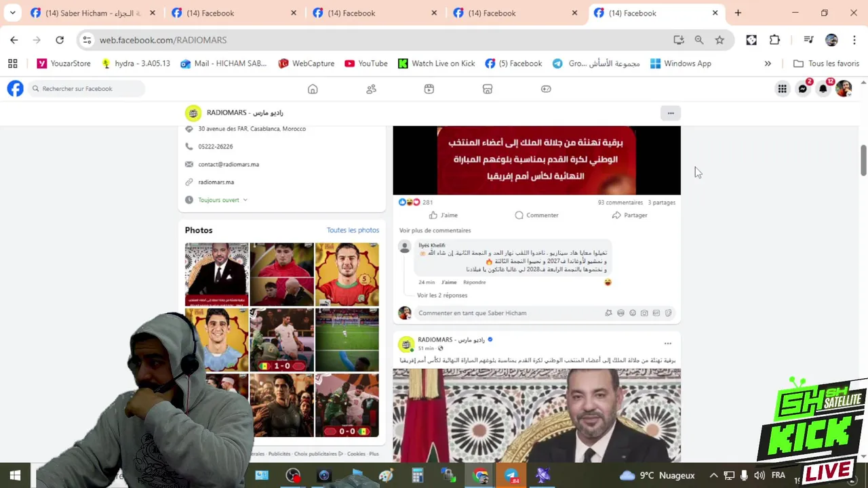
Task: Click the Commenter button
Action: coord(536,216)
